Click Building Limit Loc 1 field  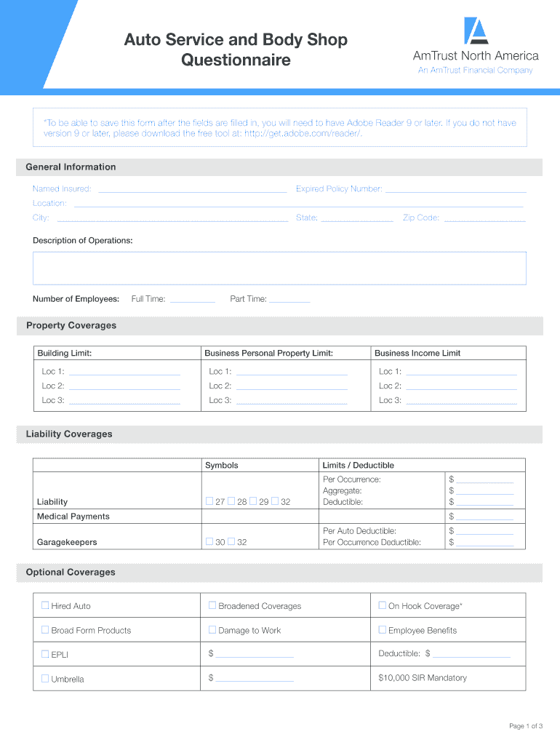[x=124, y=371]
